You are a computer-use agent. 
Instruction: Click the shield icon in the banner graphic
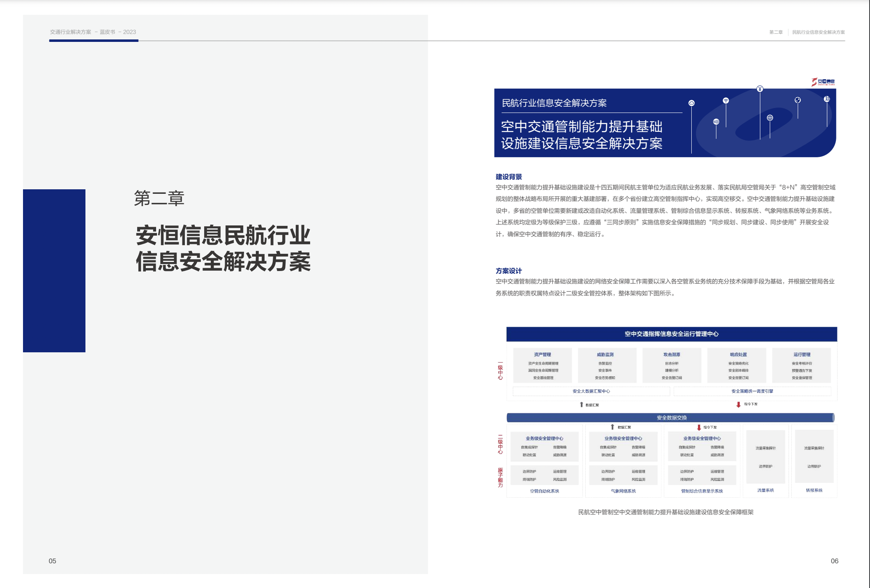pos(798,100)
